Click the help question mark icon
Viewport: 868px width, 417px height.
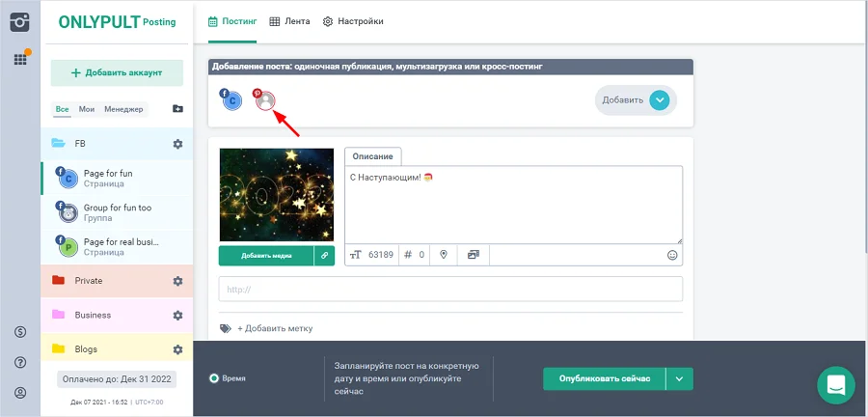pos(20,362)
